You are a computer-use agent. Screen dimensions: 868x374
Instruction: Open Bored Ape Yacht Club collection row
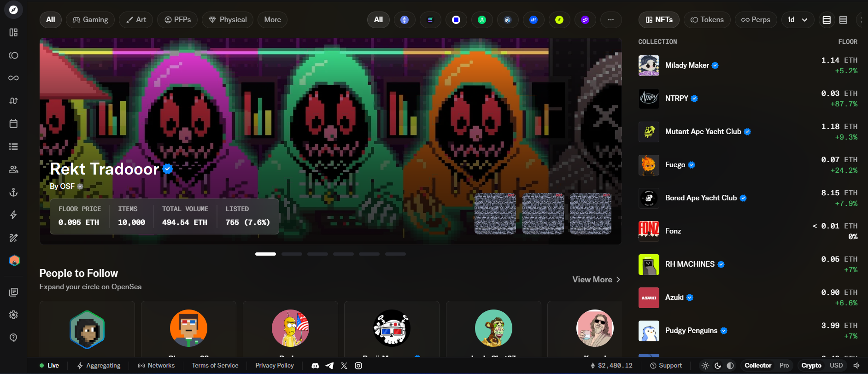(x=748, y=198)
